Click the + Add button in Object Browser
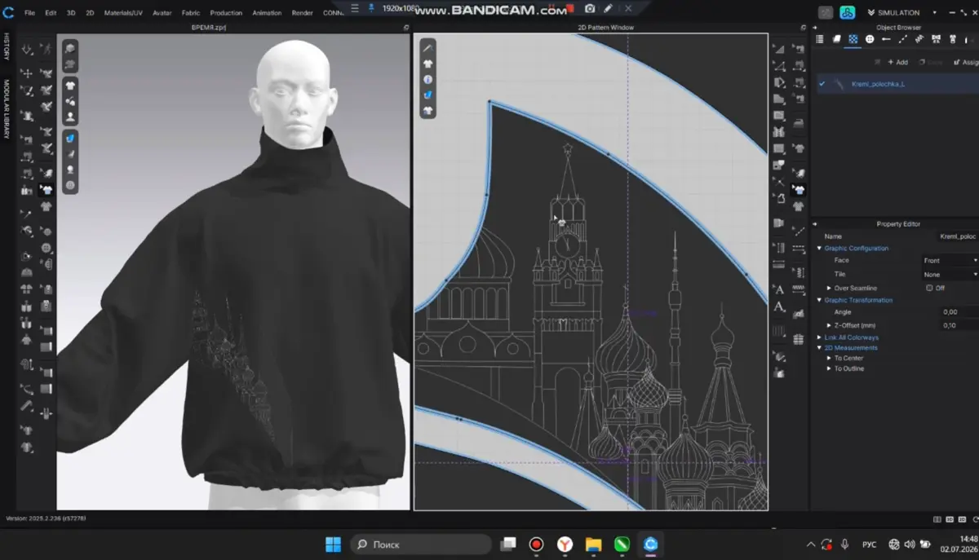Viewport: 979px width, 560px height. pyautogui.click(x=898, y=62)
